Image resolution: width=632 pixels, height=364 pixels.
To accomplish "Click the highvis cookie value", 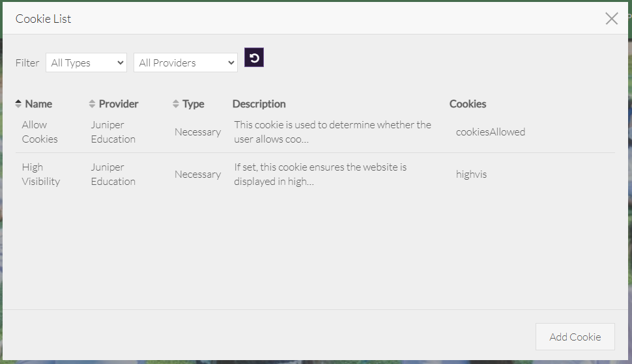I will [471, 174].
